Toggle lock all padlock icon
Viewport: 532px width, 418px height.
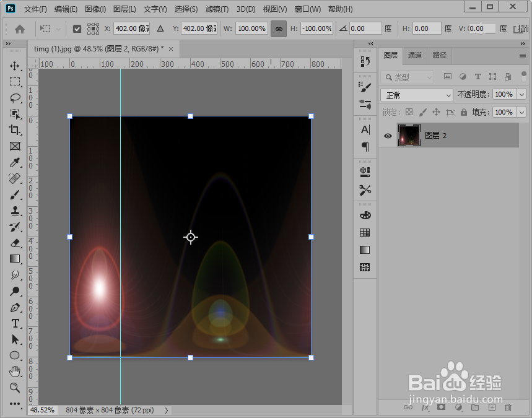coord(463,112)
